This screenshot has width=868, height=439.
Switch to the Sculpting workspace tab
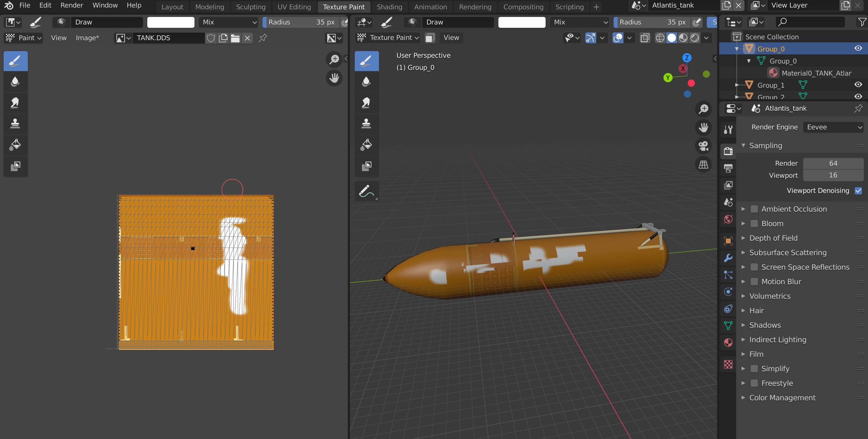tap(251, 7)
